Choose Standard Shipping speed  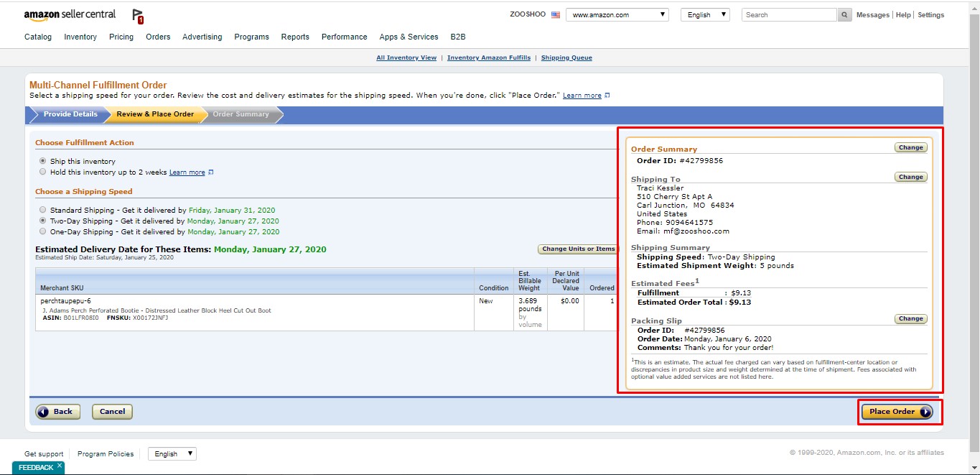[x=43, y=210]
